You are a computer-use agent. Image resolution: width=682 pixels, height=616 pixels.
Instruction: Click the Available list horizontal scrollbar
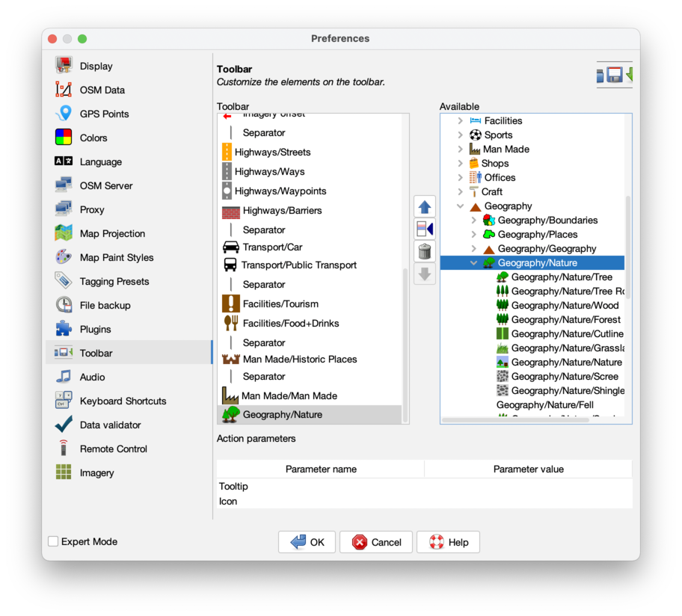(x=523, y=420)
